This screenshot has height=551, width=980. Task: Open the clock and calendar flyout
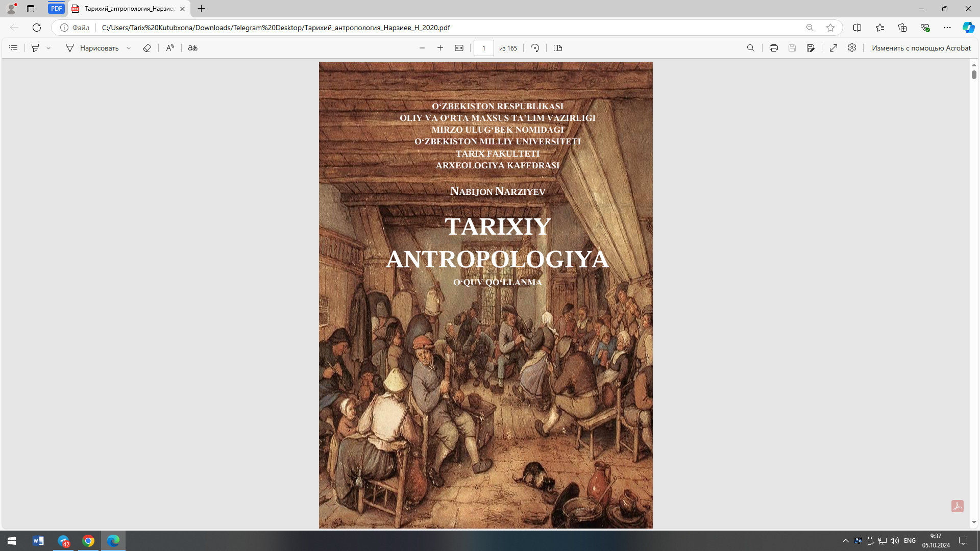pos(936,541)
